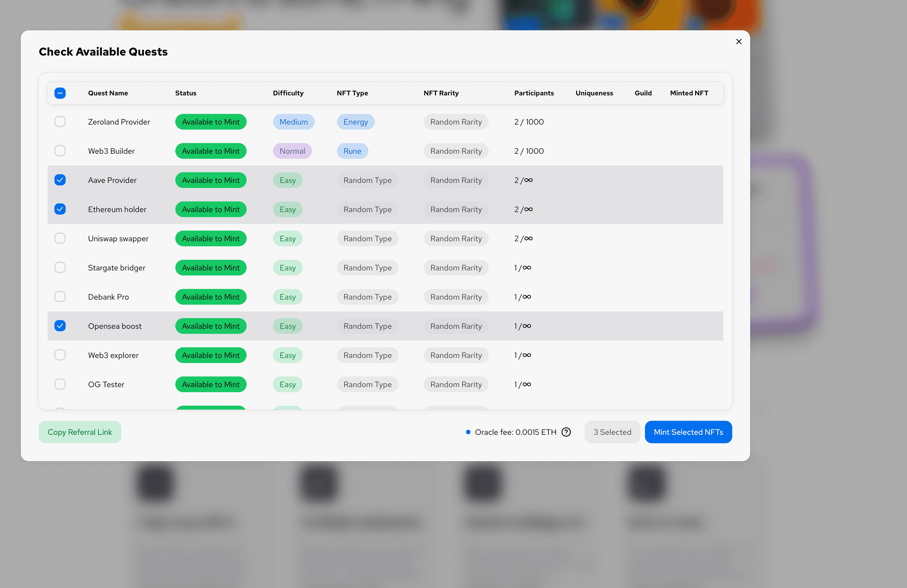Copy the referral link
This screenshot has height=588, width=907.
pyautogui.click(x=80, y=432)
